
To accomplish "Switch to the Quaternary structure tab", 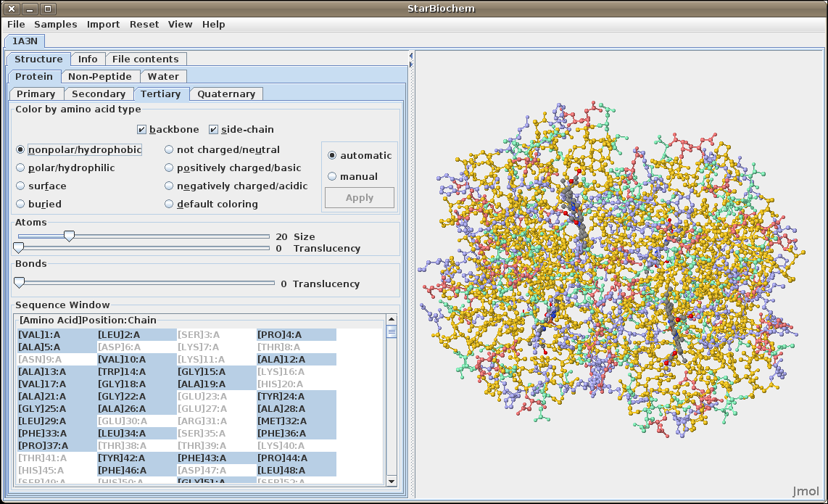I will point(226,94).
